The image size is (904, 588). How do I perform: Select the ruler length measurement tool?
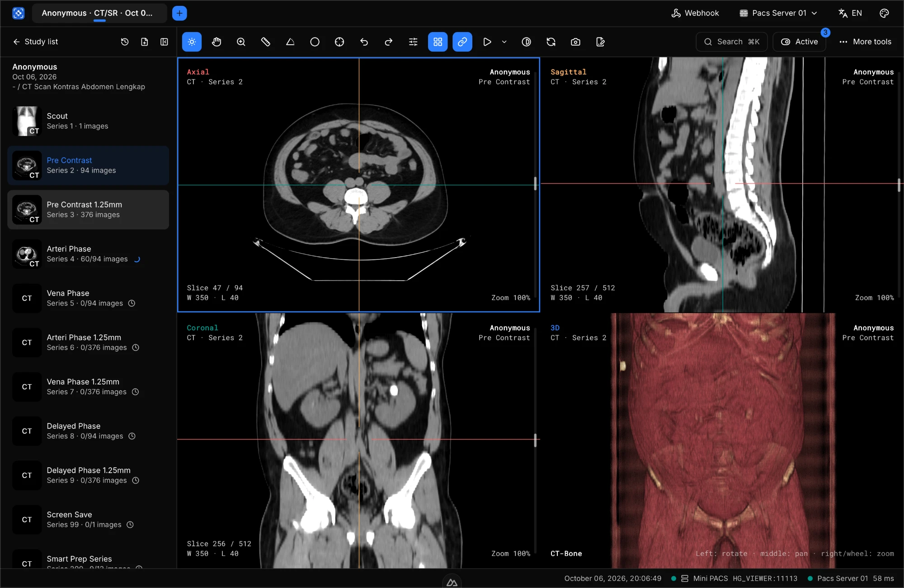[x=266, y=42]
